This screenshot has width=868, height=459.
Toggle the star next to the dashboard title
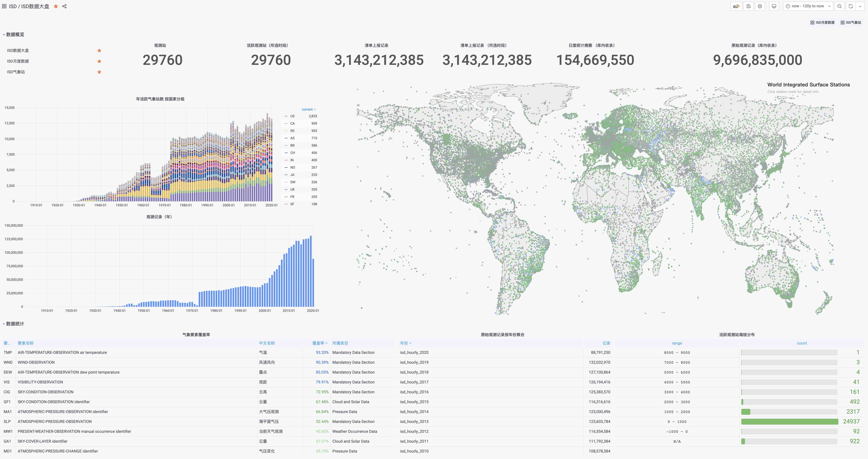click(56, 6)
